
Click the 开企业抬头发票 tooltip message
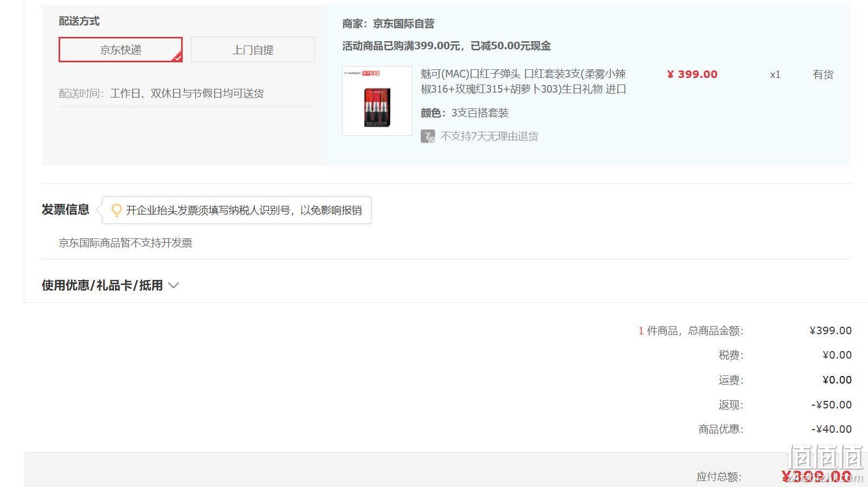244,210
